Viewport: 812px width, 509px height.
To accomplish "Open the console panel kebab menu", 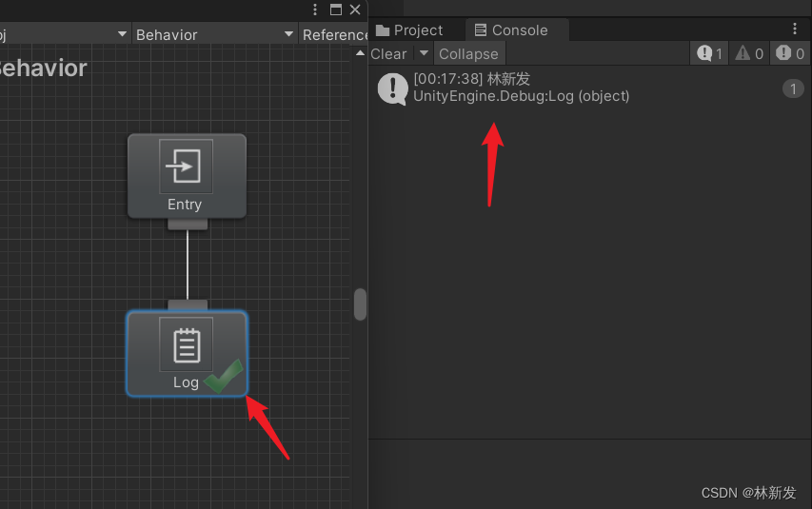I will [795, 29].
